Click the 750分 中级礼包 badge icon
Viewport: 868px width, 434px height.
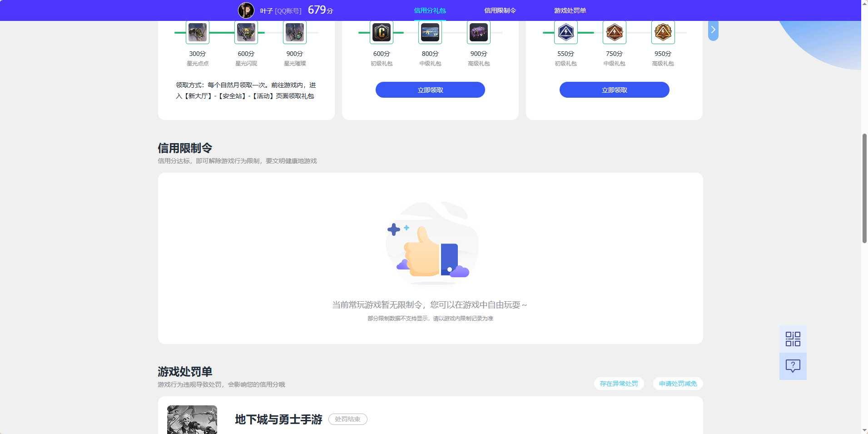(x=615, y=32)
